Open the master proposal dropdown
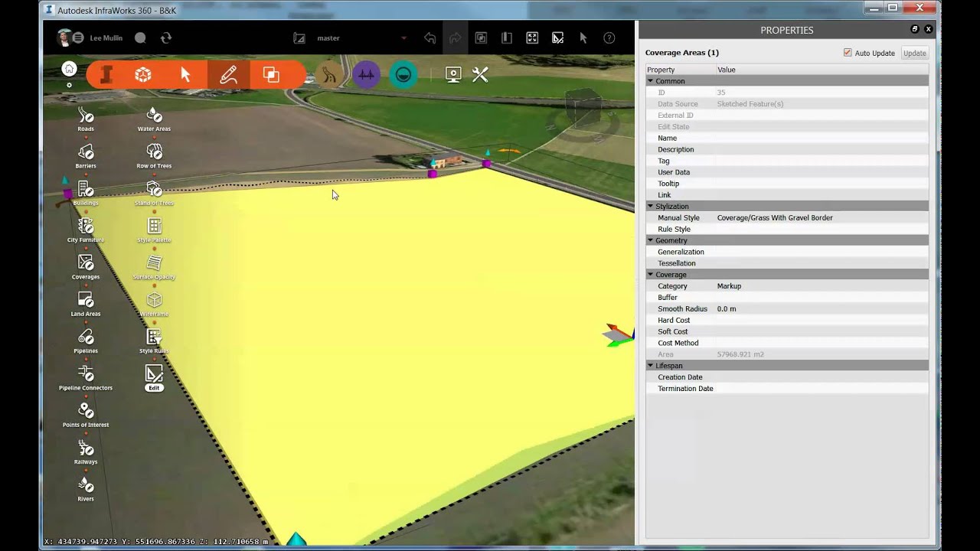Image resolution: width=980 pixels, height=551 pixels. pyautogui.click(x=403, y=38)
